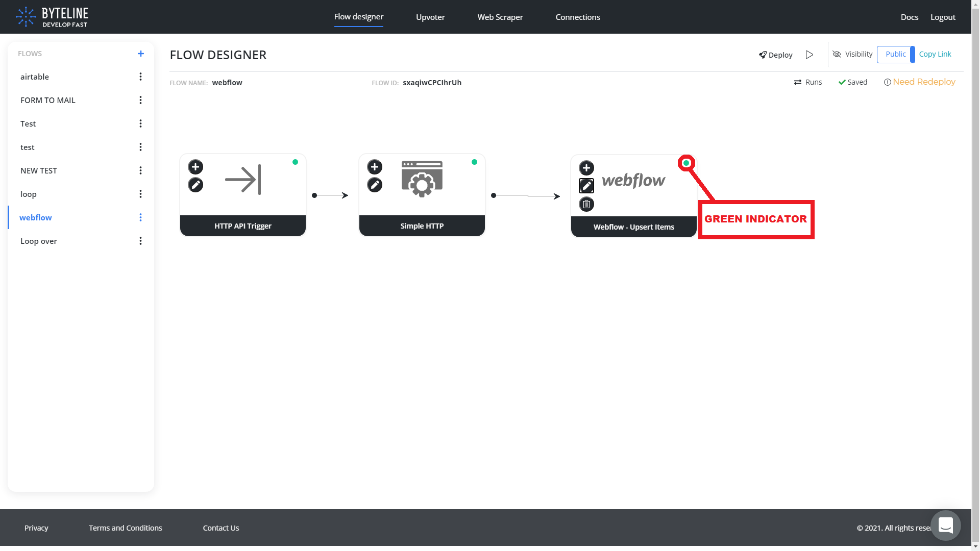This screenshot has width=980, height=551.
Task: Switch to the Connections tab
Action: (578, 17)
